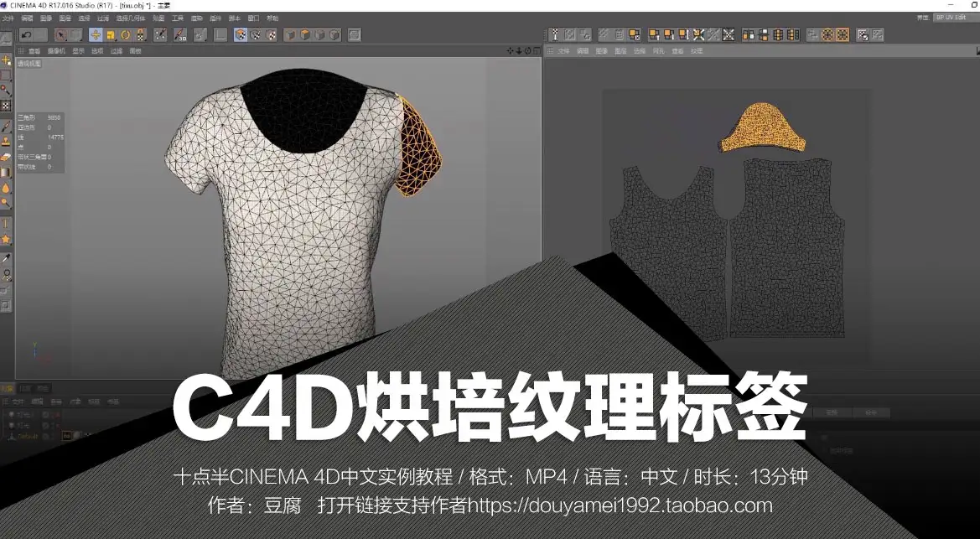Click the first orange squares UV align icon
This screenshot has height=539, width=980.
[x=749, y=35]
